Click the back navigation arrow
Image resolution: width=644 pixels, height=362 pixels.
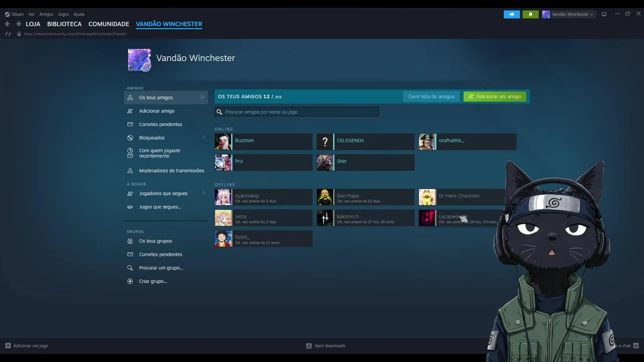pyautogui.click(x=8, y=24)
